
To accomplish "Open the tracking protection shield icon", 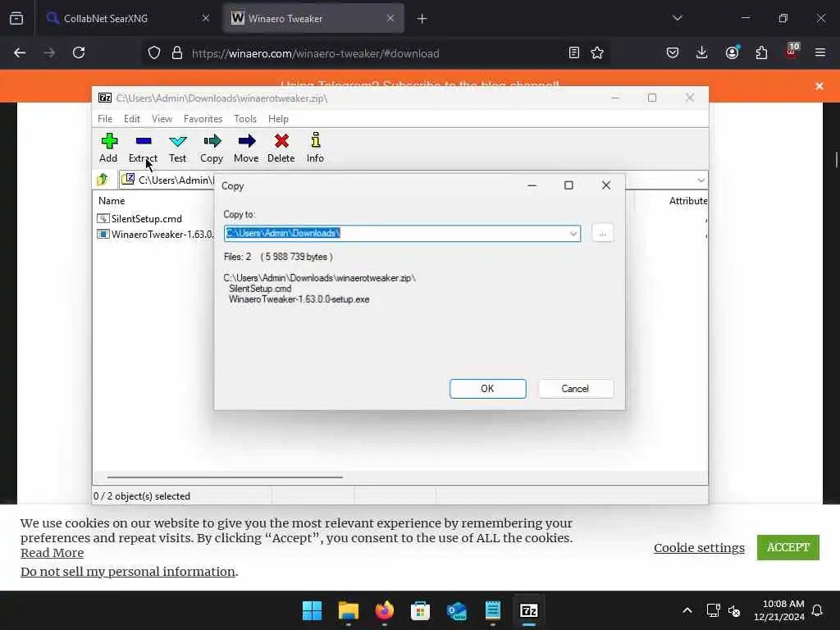I will [154, 53].
